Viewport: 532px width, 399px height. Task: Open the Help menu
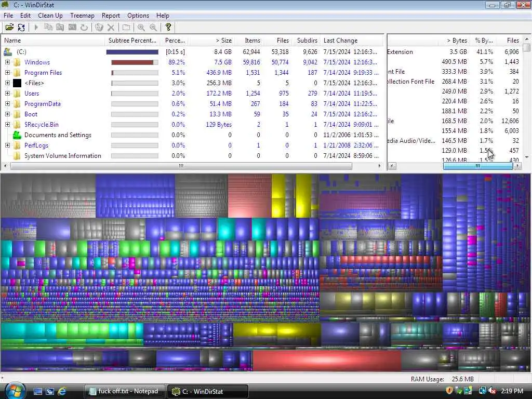coord(163,16)
